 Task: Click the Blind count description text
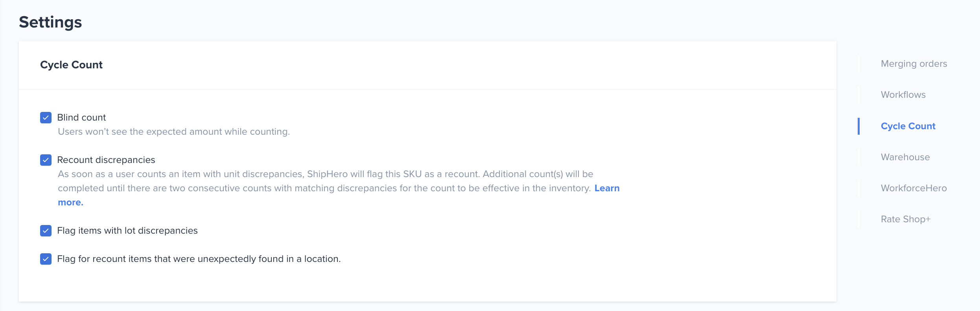click(173, 132)
